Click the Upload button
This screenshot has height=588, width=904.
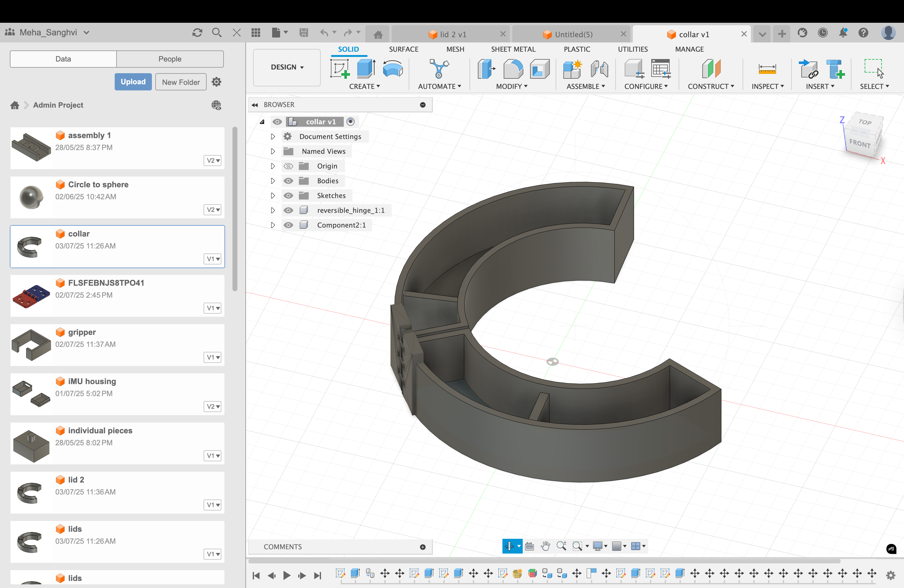133,82
